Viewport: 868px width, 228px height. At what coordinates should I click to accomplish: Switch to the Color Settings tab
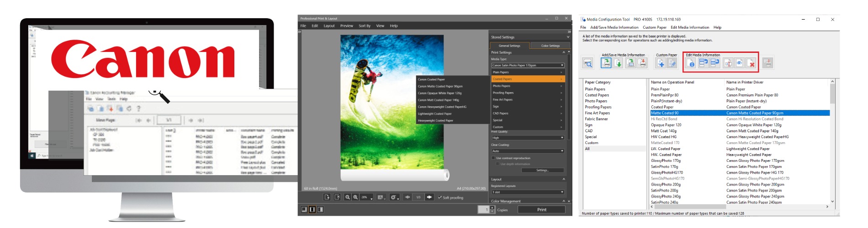click(550, 46)
